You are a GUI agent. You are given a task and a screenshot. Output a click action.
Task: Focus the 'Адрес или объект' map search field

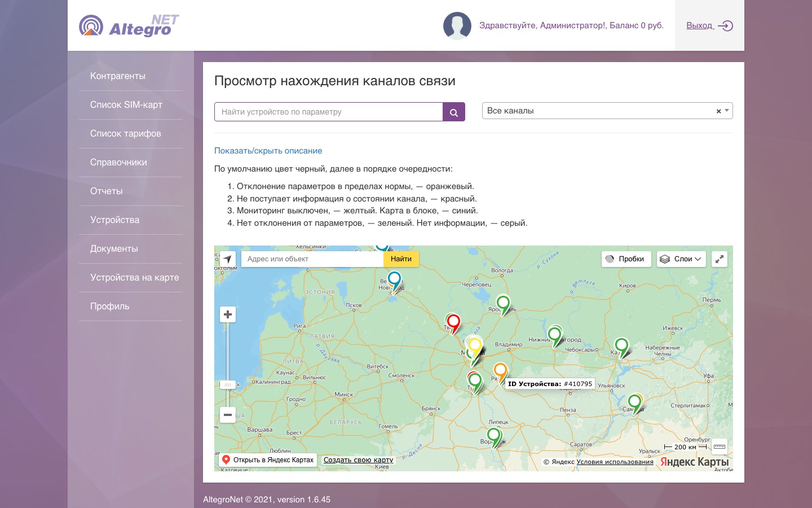tap(312, 259)
